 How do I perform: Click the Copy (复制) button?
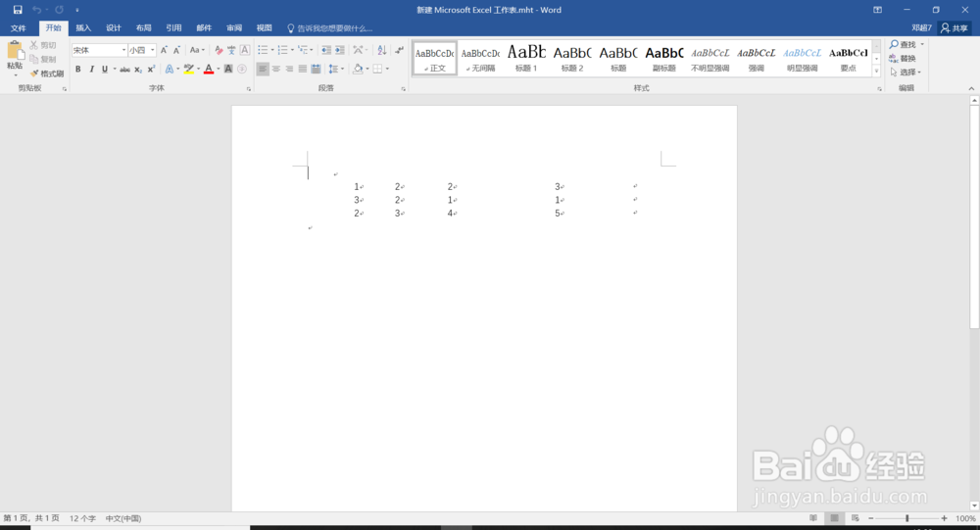point(43,59)
